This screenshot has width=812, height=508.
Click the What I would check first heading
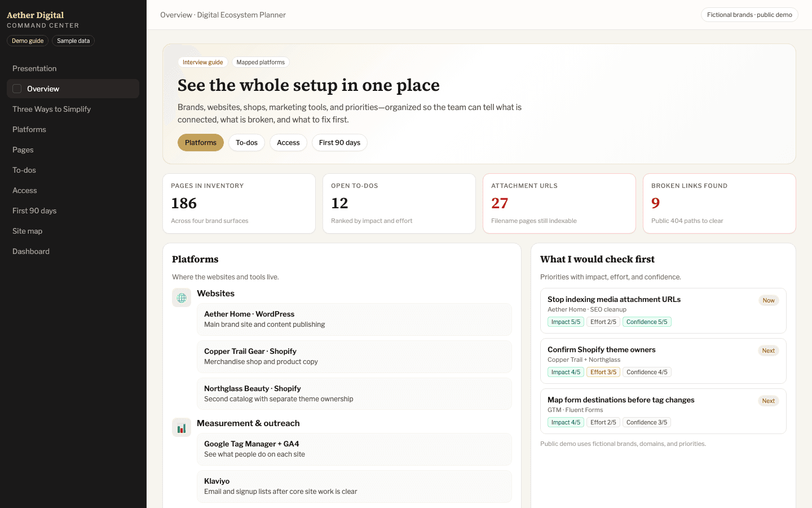(x=597, y=259)
